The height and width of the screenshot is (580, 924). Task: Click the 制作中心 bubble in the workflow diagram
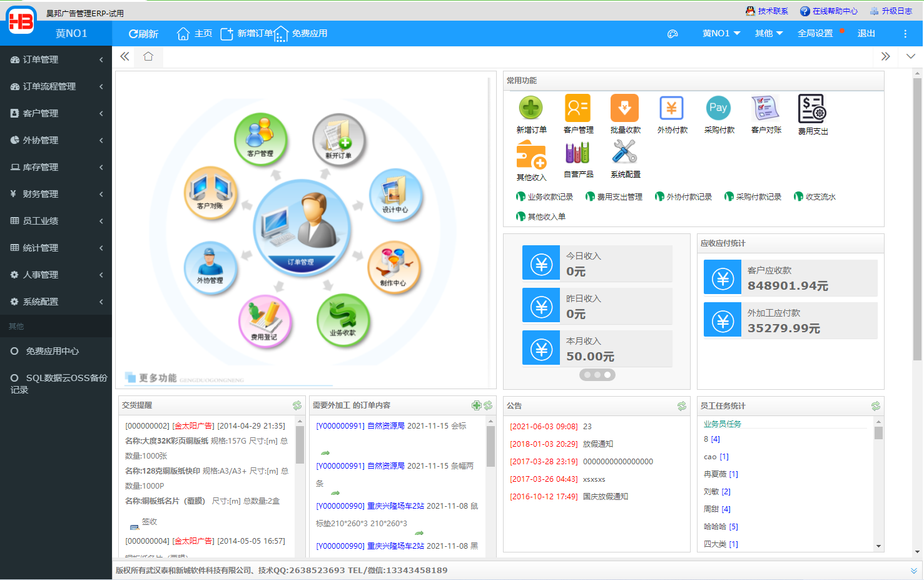[393, 268]
